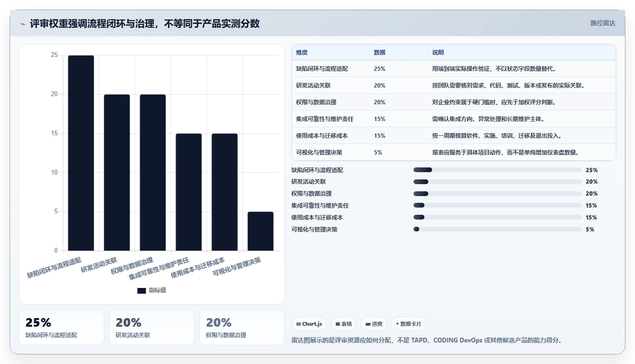The width and height of the screenshot is (635, 364).
Task: Click the 权限与数据治理 progress bar
Action: click(x=498, y=194)
